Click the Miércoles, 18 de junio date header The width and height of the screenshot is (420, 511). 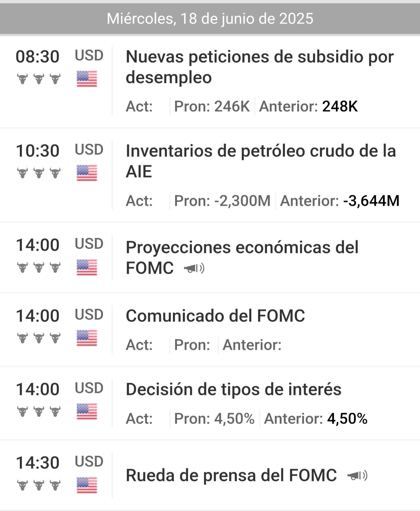pos(210,19)
